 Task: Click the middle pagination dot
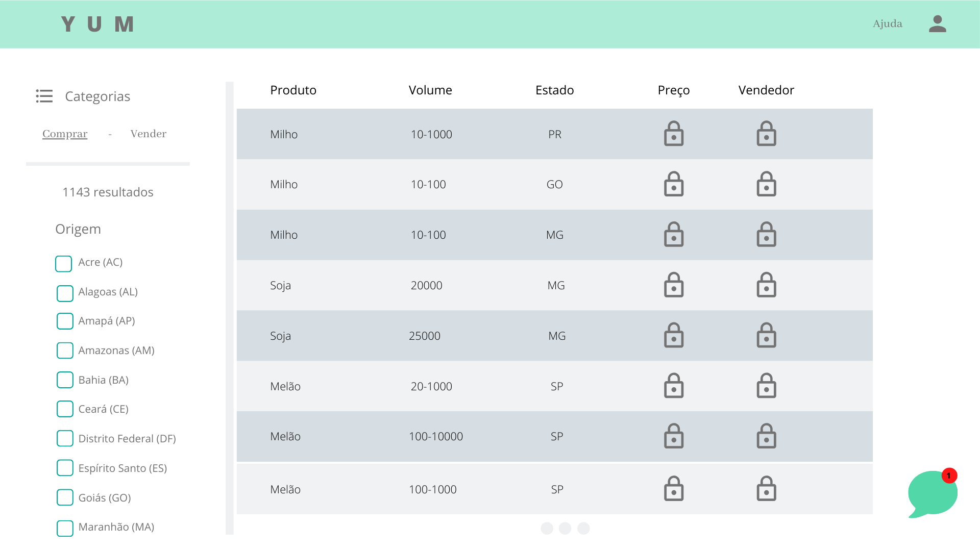pos(565,529)
